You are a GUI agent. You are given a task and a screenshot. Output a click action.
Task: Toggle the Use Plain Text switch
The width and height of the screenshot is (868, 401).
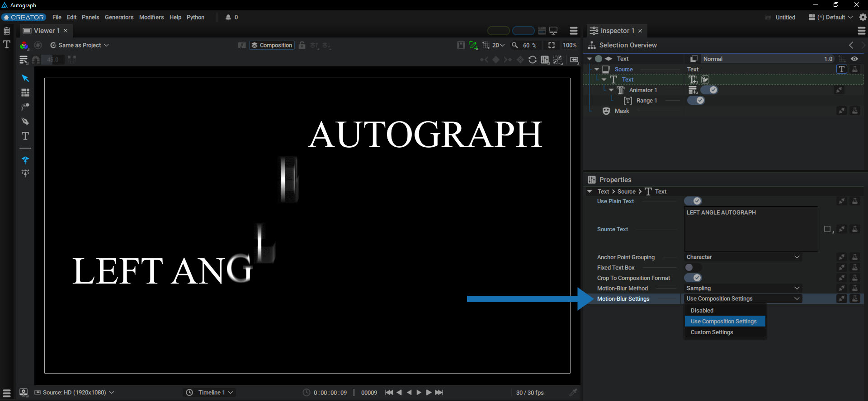[693, 201]
